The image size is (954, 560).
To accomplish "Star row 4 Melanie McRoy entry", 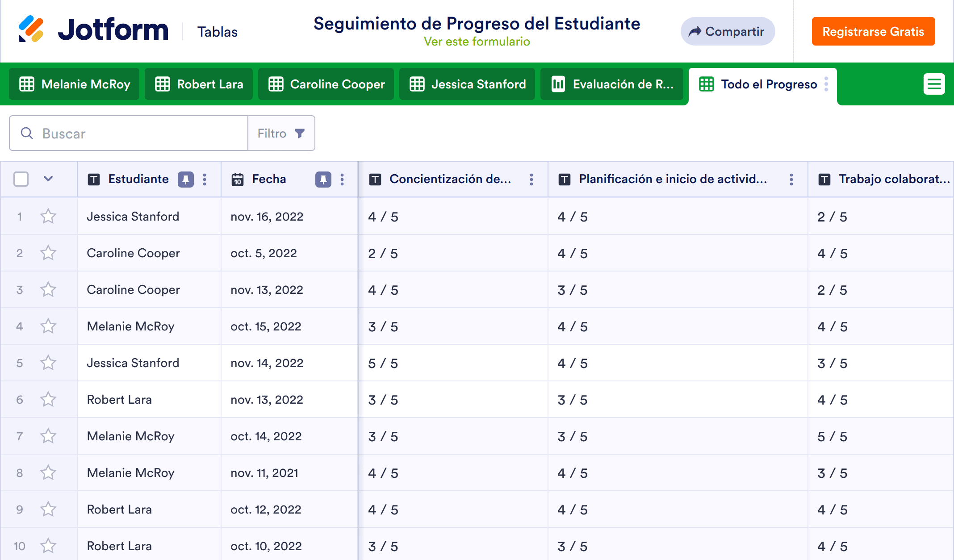I will point(48,326).
